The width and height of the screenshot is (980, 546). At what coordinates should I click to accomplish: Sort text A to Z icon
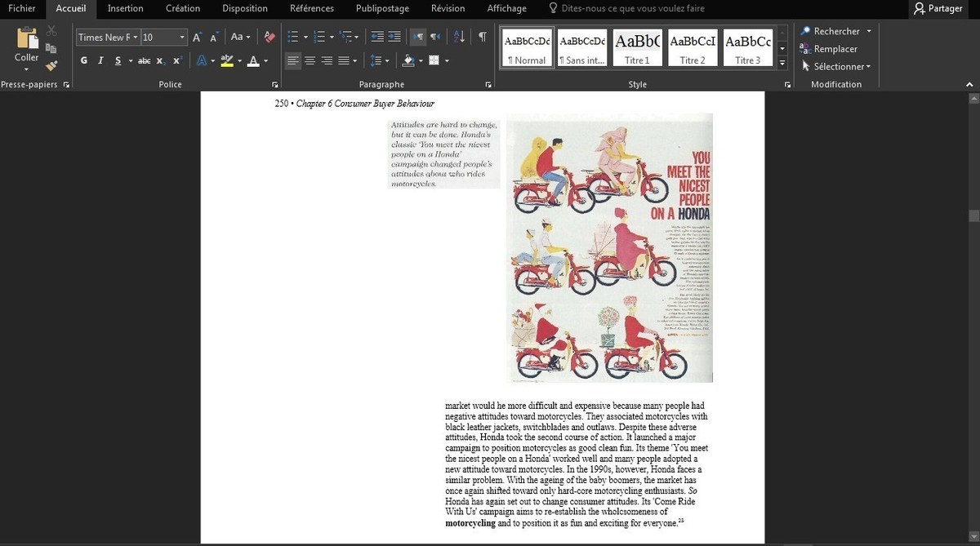pyautogui.click(x=459, y=37)
